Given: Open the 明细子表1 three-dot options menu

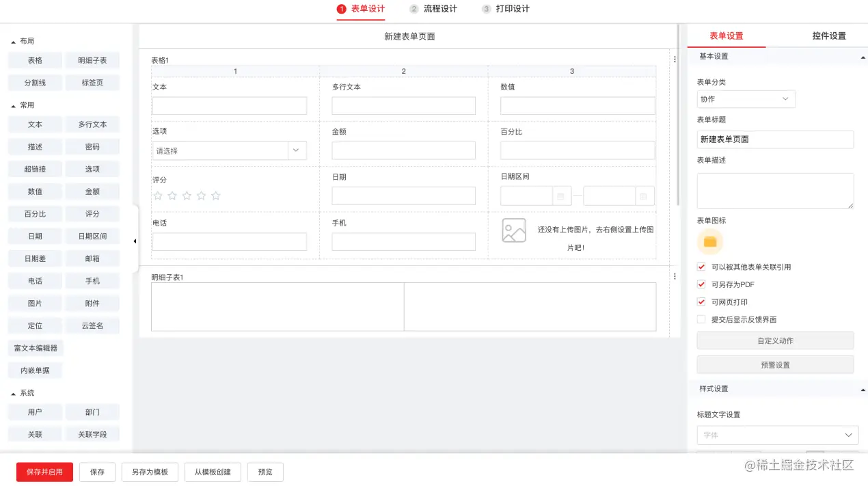Looking at the screenshot, I should pyautogui.click(x=675, y=275).
